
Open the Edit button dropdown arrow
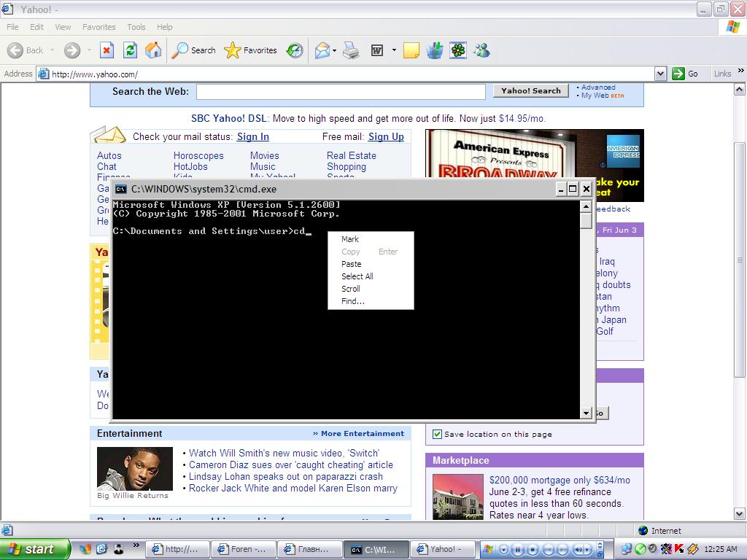click(394, 50)
